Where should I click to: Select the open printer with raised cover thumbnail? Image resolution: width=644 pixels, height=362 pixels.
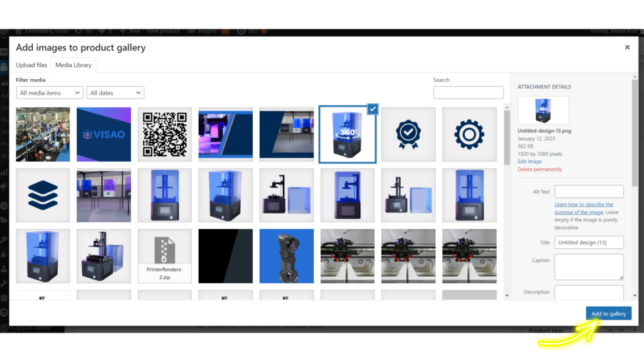coord(104,256)
